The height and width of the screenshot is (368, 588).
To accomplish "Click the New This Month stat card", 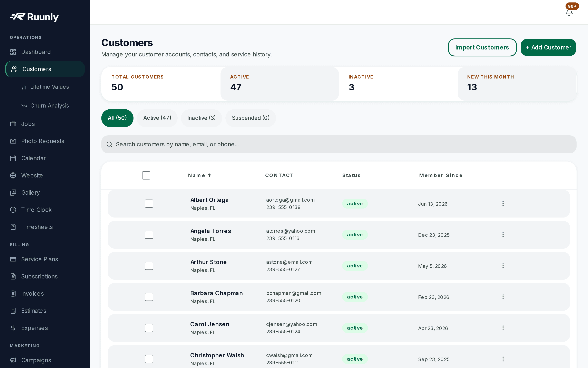I will pyautogui.click(x=517, y=84).
